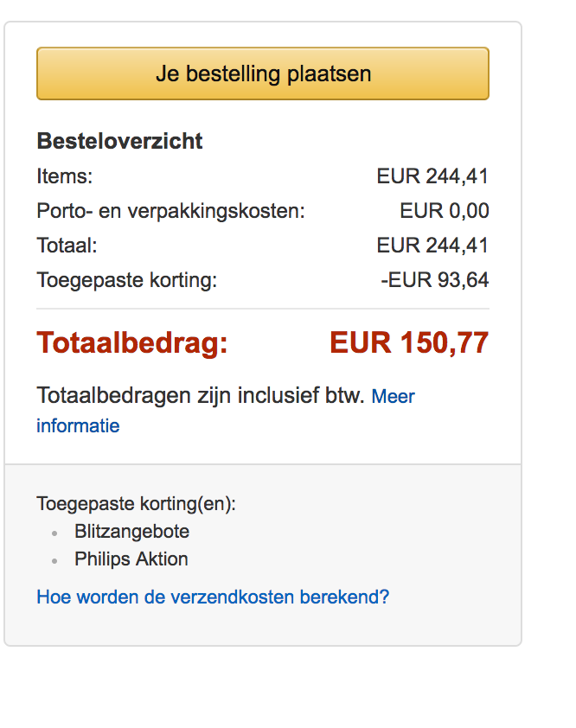Image resolution: width=576 pixels, height=728 pixels.
Task: Click the Toegepaste korting(en) heading
Action: 136,504
